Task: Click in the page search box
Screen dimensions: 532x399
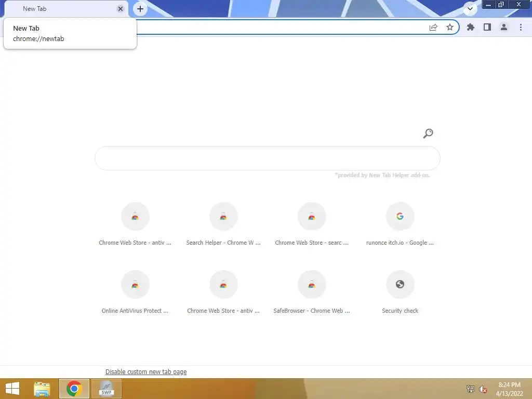Action: coord(268,158)
